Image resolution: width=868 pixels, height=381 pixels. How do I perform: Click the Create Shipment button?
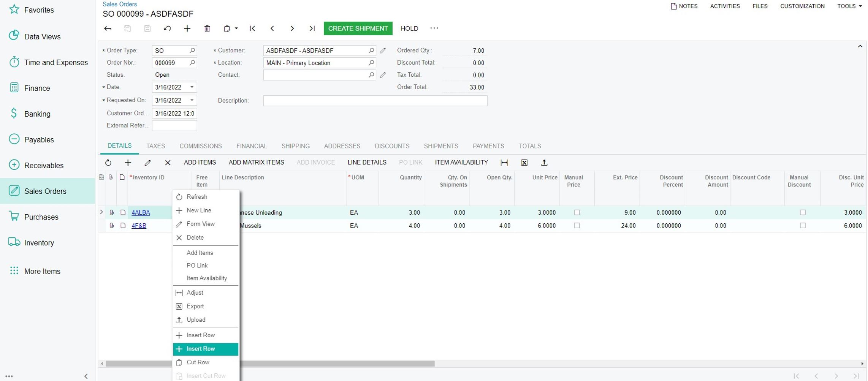click(x=358, y=28)
